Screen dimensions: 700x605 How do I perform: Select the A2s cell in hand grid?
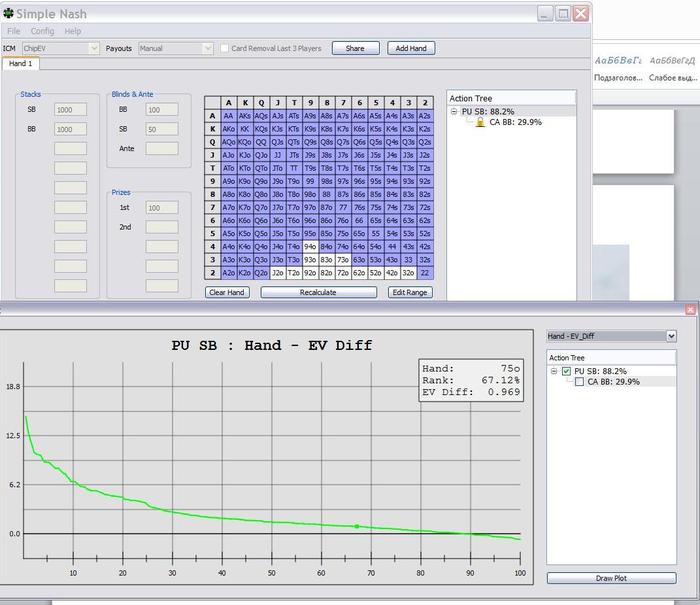(425, 116)
